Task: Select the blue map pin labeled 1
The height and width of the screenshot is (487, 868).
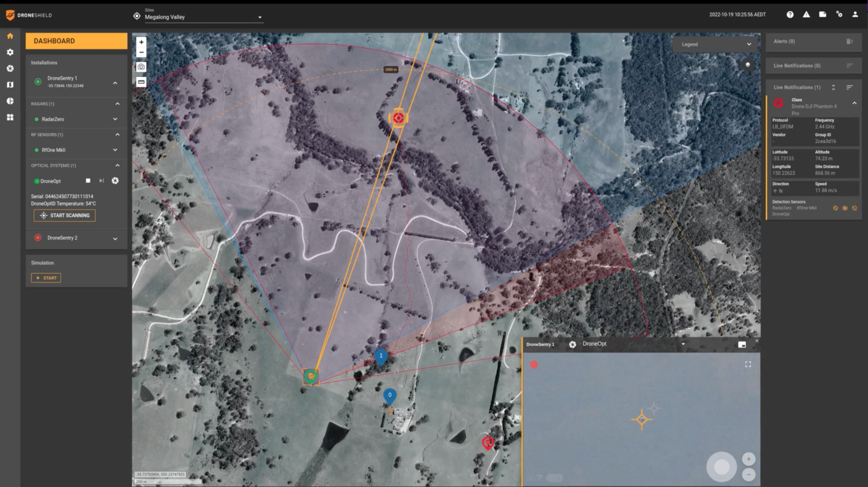Action: click(x=381, y=357)
